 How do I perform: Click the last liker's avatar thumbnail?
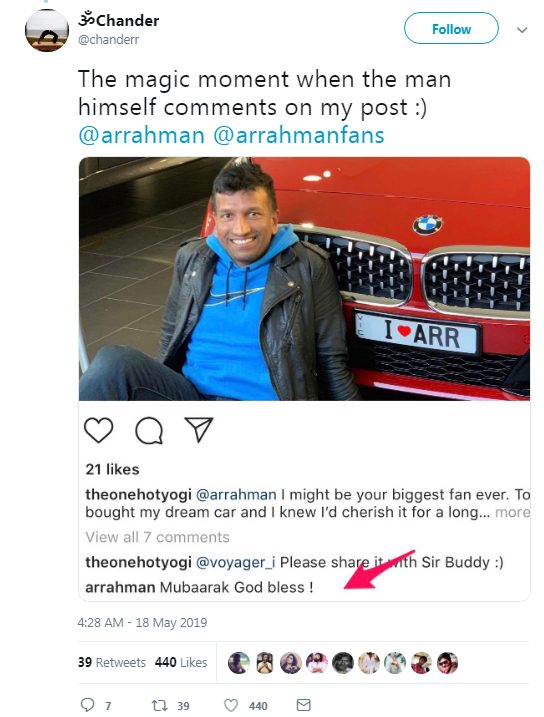[448, 663]
